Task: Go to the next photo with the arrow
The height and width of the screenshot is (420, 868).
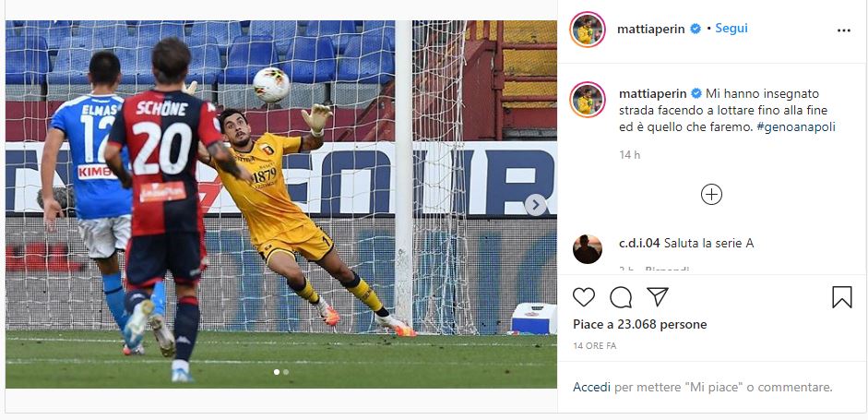Action: tap(535, 205)
